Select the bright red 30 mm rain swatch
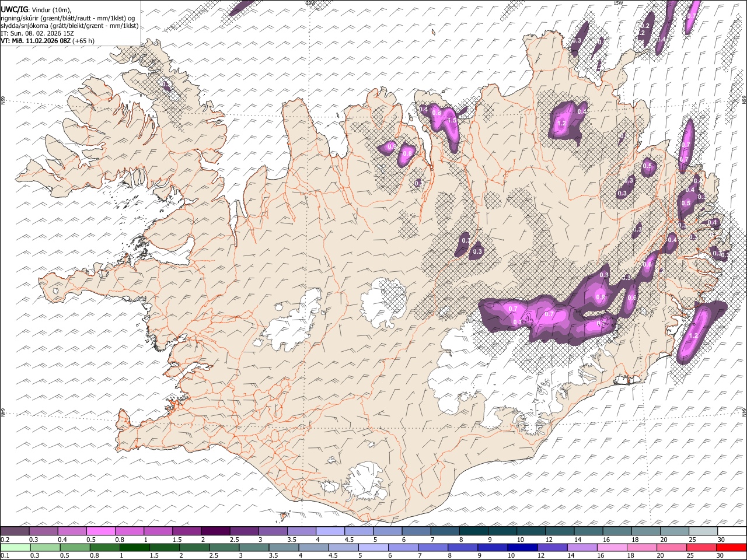Screen dimensions: 747x560 (731, 547)
